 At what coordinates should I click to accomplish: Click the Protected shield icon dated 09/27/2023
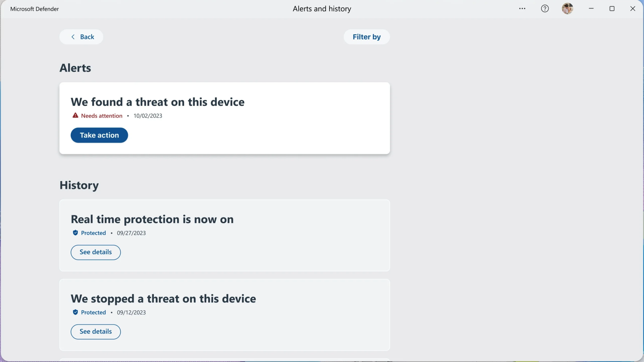click(x=75, y=233)
